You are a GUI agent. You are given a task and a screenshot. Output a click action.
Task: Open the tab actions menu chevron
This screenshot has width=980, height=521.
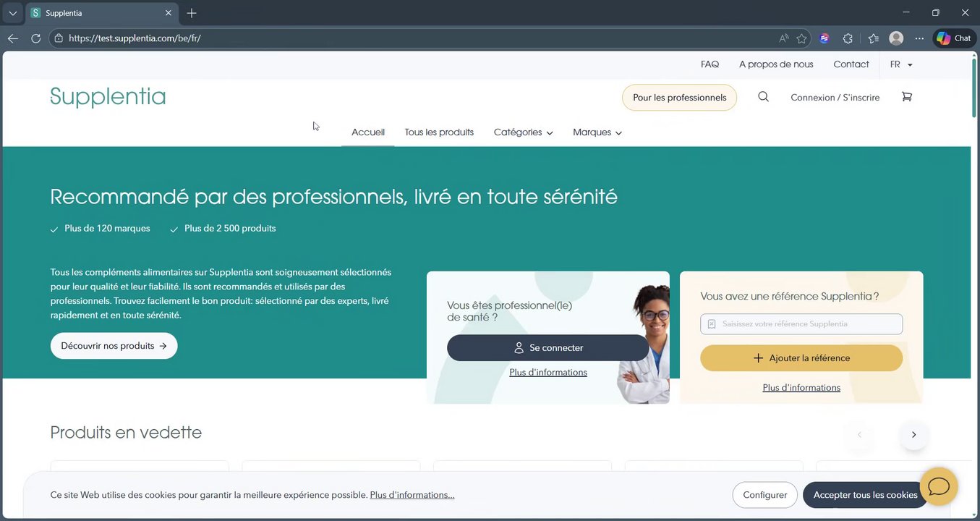(12, 13)
